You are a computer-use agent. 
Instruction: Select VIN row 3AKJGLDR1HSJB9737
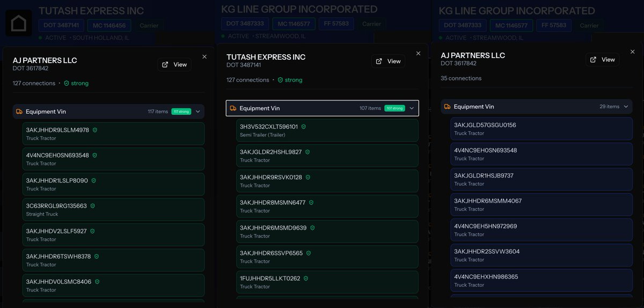pyautogui.click(x=541, y=179)
